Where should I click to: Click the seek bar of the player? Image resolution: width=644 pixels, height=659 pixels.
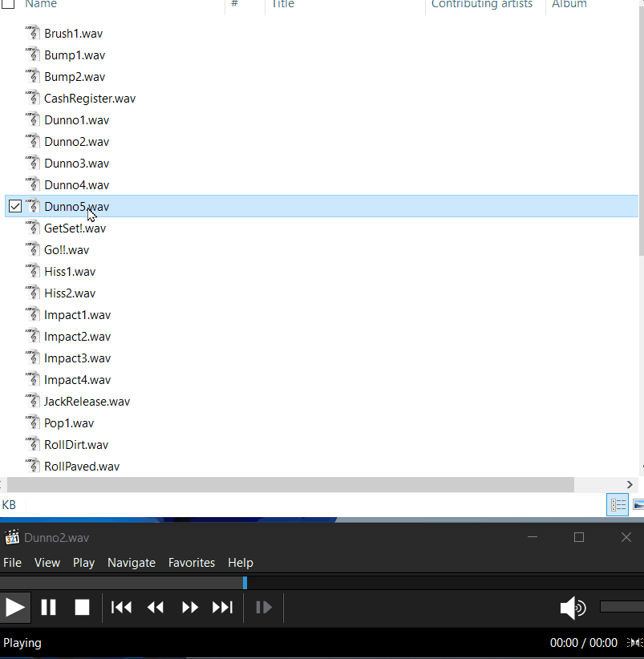point(321,583)
